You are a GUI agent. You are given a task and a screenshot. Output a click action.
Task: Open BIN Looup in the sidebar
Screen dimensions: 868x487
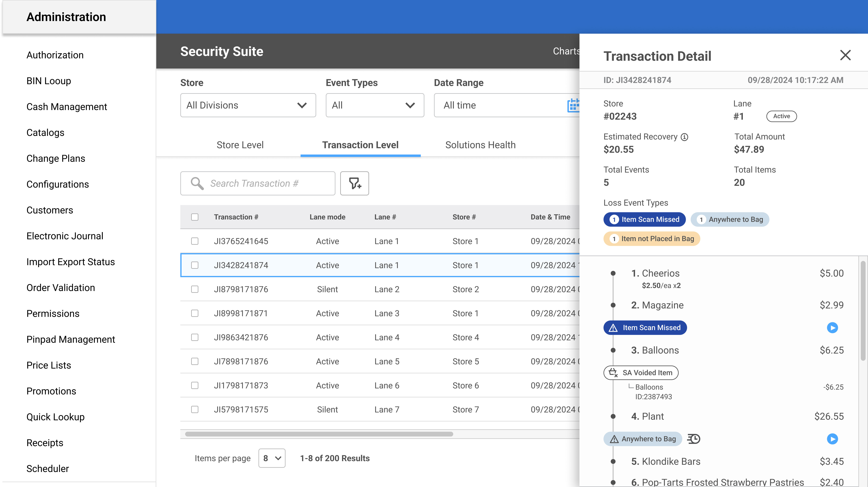[49, 81]
